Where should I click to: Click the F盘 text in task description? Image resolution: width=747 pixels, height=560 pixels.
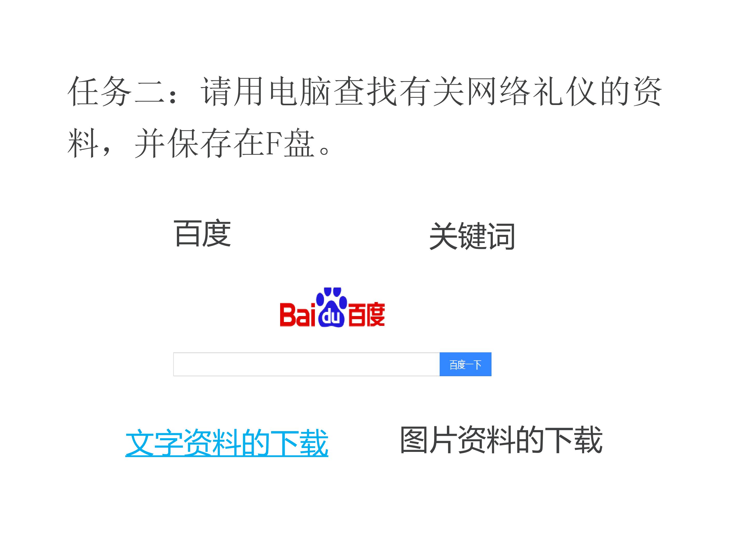[290, 143]
